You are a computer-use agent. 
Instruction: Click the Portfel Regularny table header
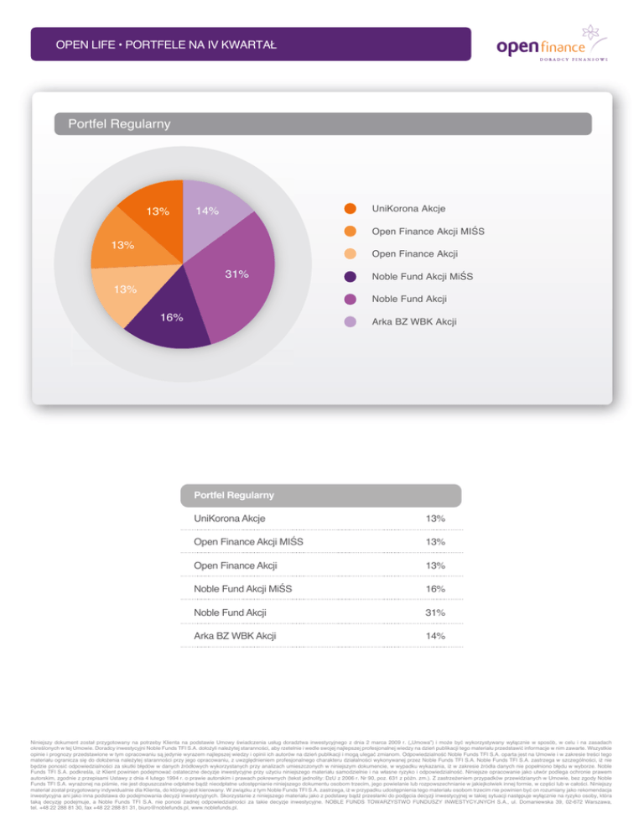(x=322, y=494)
